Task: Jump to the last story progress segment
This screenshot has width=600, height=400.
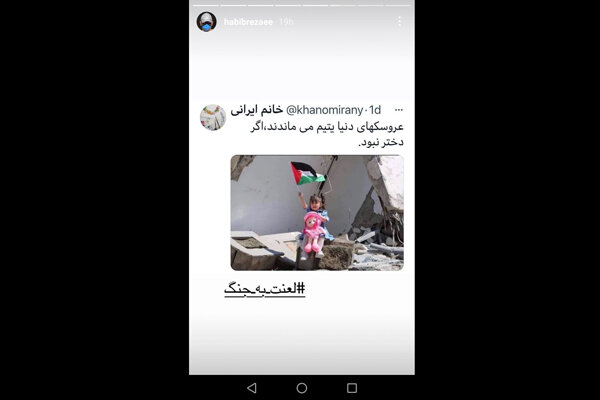Action: (x=398, y=5)
